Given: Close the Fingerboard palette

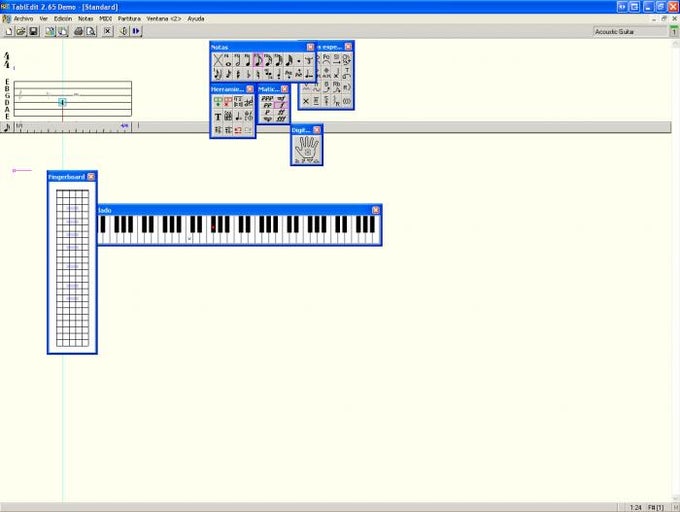Looking at the screenshot, I should [91, 176].
